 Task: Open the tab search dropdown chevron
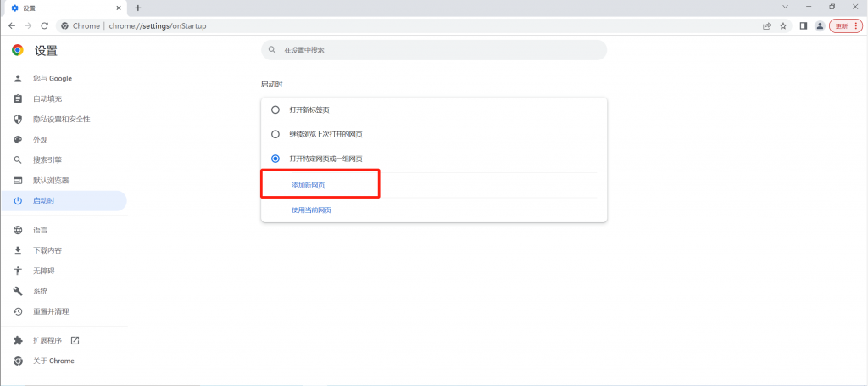coord(785,7)
